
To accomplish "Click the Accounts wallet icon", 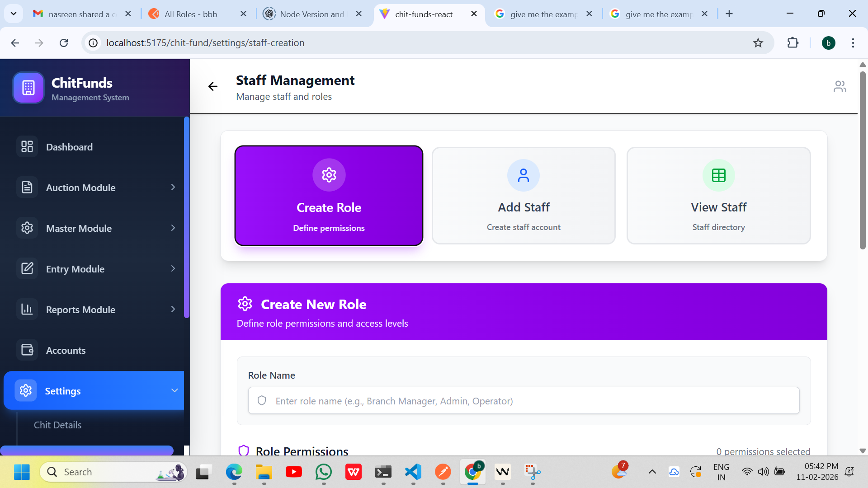I will point(27,350).
